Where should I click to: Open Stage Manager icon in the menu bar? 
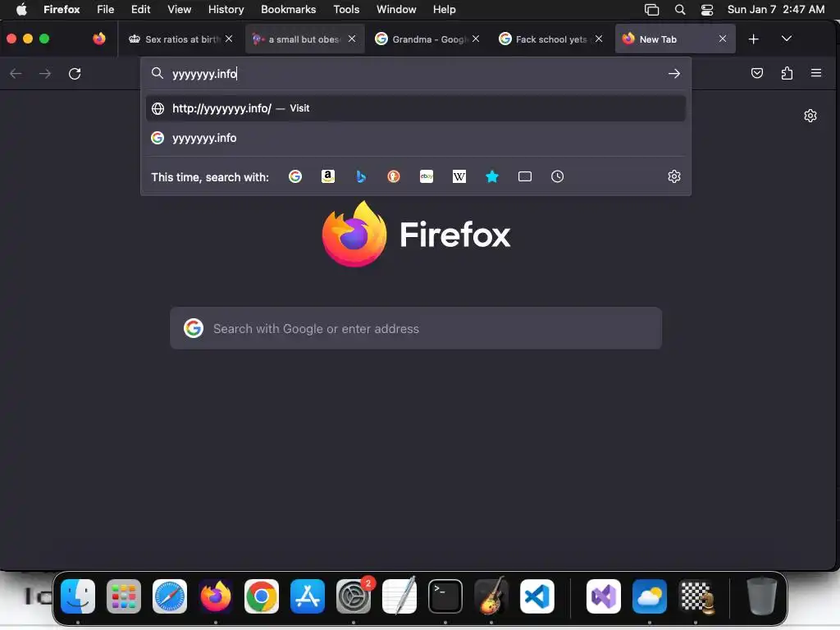coord(651,10)
